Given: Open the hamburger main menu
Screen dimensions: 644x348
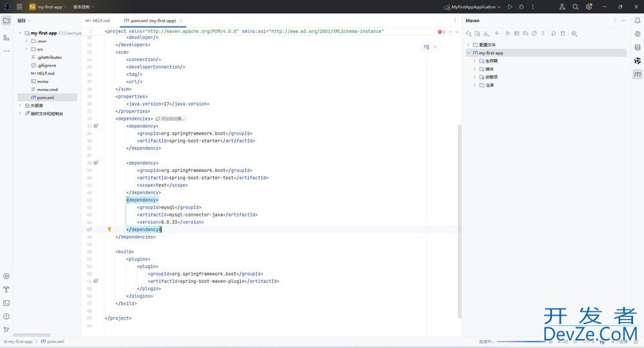Looking at the screenshot, I should click(x=19, y=6).
